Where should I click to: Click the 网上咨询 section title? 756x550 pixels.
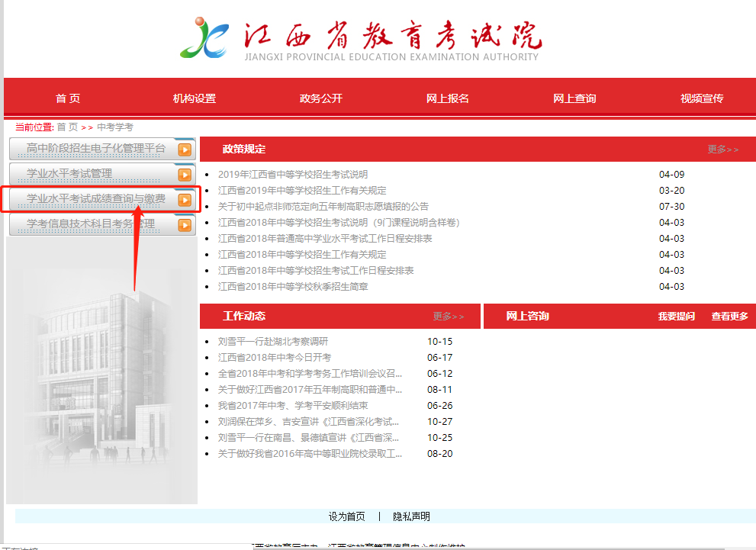click(527, 317)
